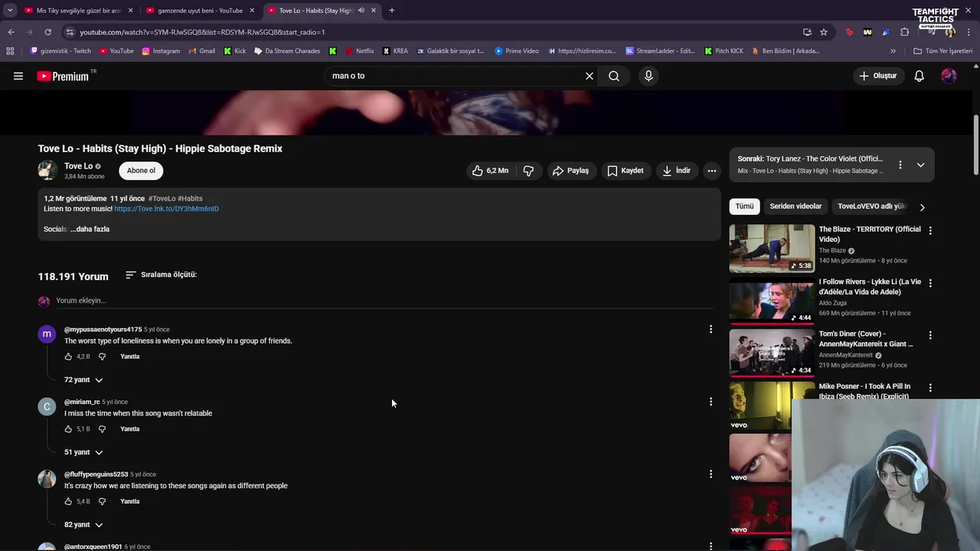This screenshot has width=980, height=551.
Task: Switch to gamzende uyut beni tab
Action: pyautogui.click(x=200, y=11)
